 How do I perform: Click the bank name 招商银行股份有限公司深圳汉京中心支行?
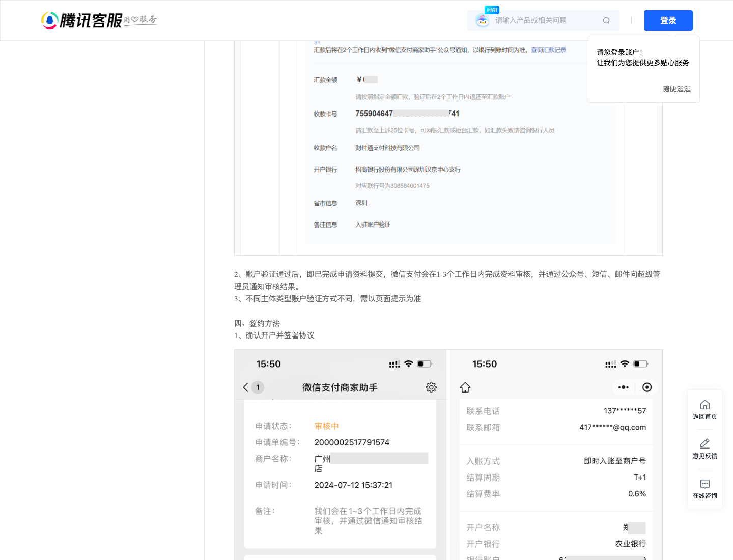tap(408, 170)
